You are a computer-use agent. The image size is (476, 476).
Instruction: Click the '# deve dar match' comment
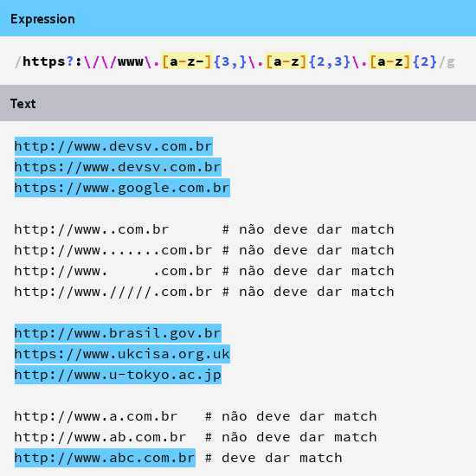click(x=273, y=458)
